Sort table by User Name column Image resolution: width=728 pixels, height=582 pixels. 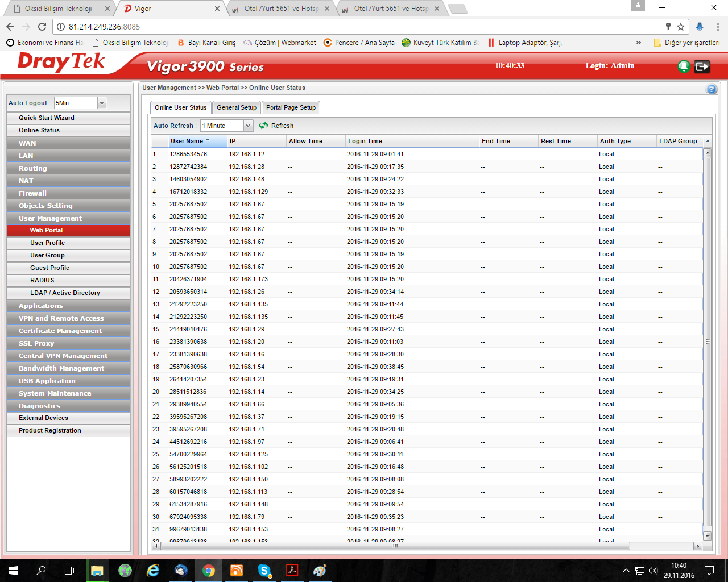pos(187,141)
